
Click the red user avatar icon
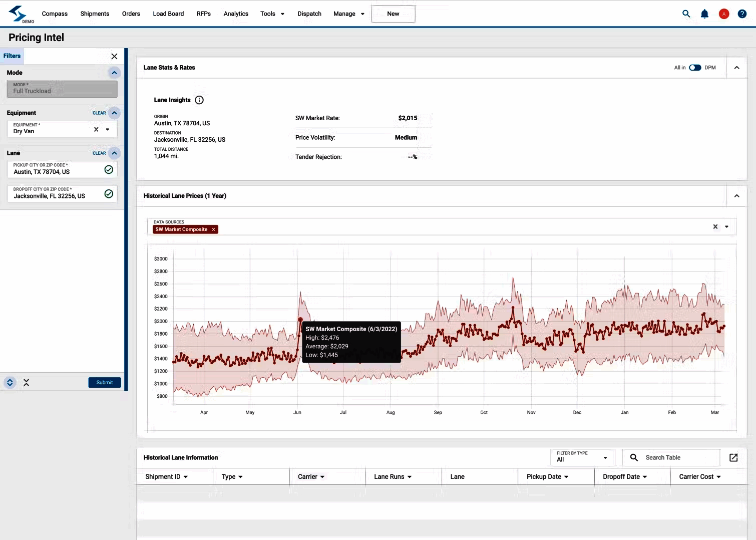723,14
